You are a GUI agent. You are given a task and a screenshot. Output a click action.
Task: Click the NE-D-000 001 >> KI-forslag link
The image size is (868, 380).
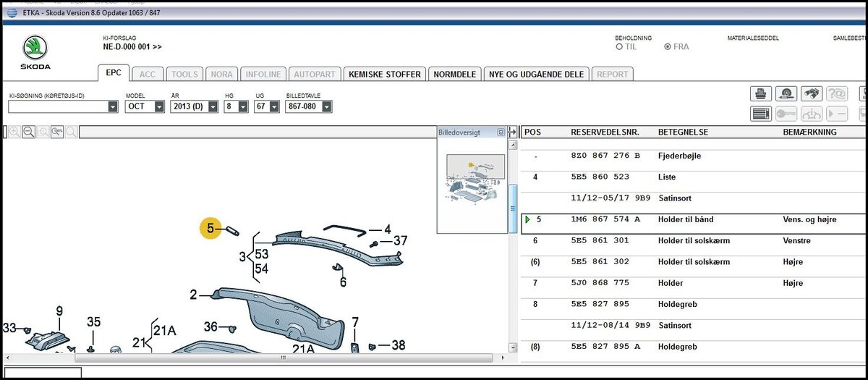pos(132,47)
